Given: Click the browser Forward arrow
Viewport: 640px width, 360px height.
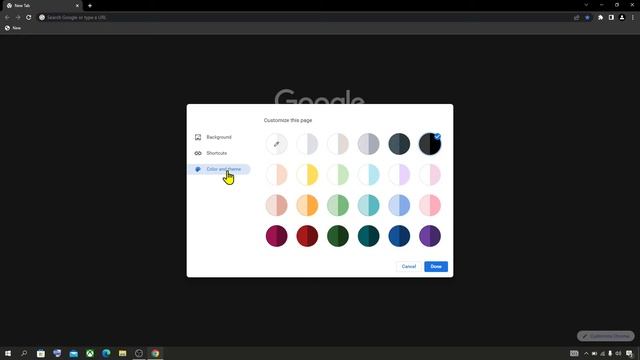Looking at the screenshot, I should [18, 18].
